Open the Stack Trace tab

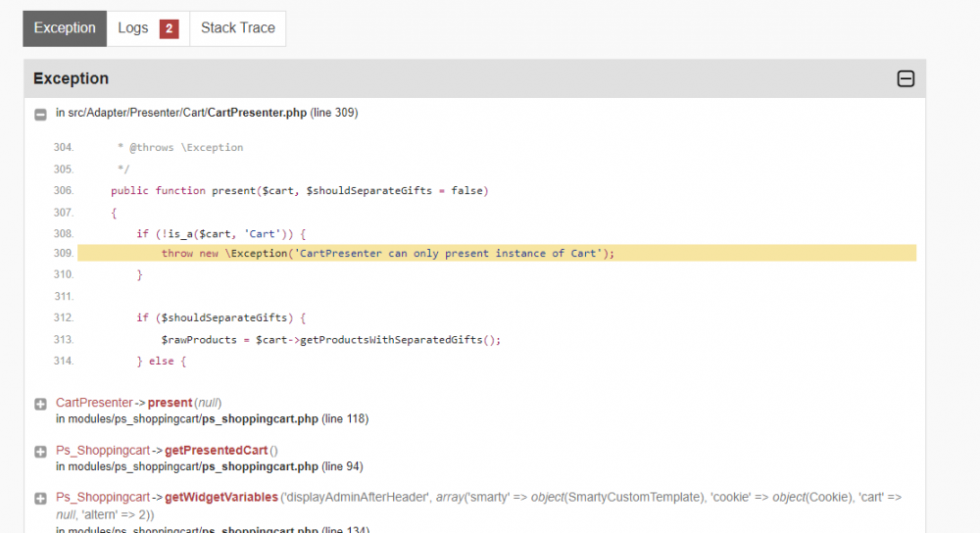[237, 28]
